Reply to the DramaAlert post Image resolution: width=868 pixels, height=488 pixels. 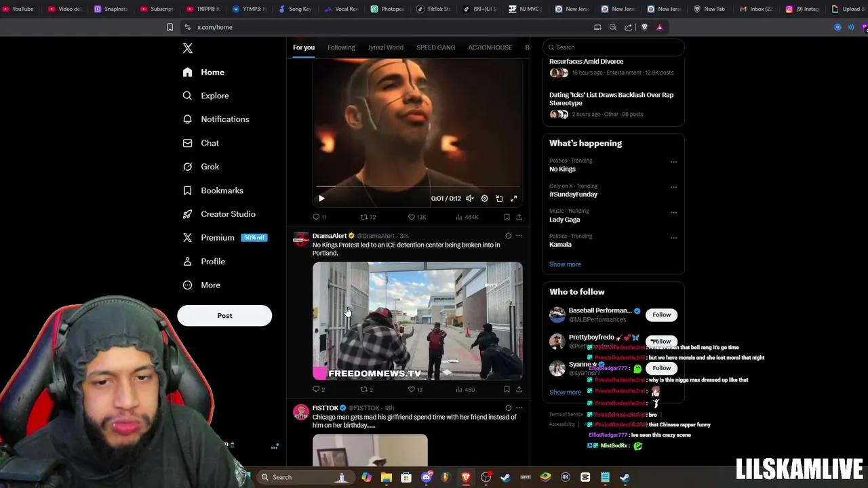coord(319,389)
